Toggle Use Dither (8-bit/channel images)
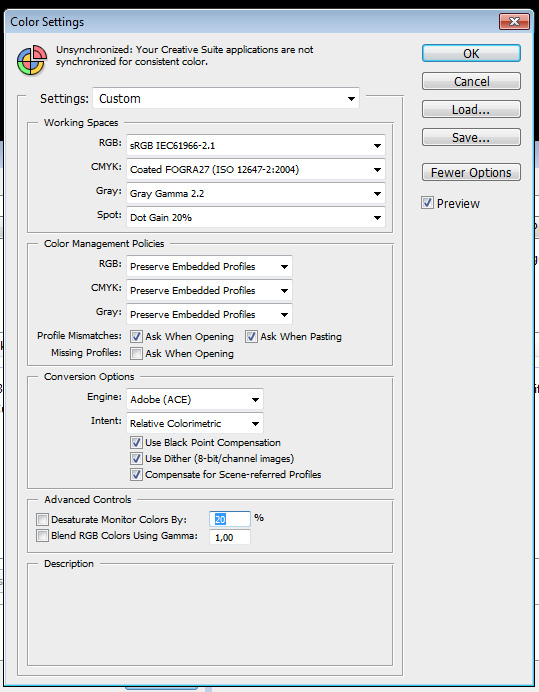The height and width of the screenshot is (692, 539). [136, 459]
